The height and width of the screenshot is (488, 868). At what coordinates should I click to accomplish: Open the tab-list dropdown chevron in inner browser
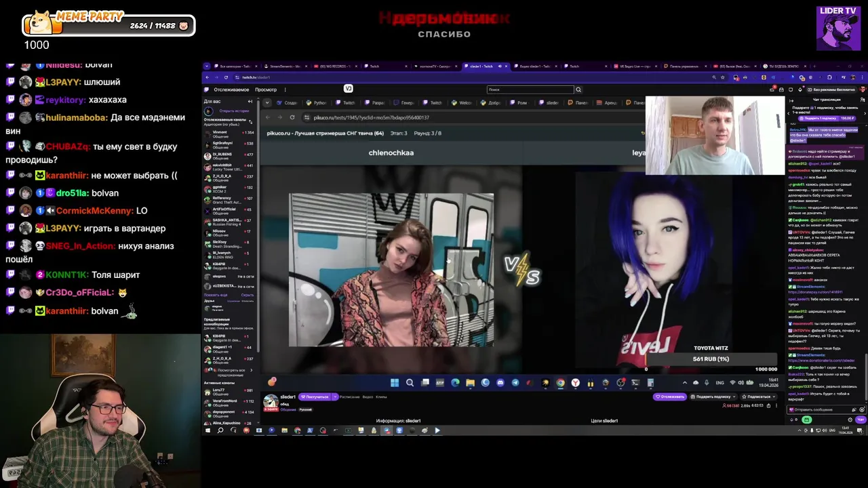(267, 102)
